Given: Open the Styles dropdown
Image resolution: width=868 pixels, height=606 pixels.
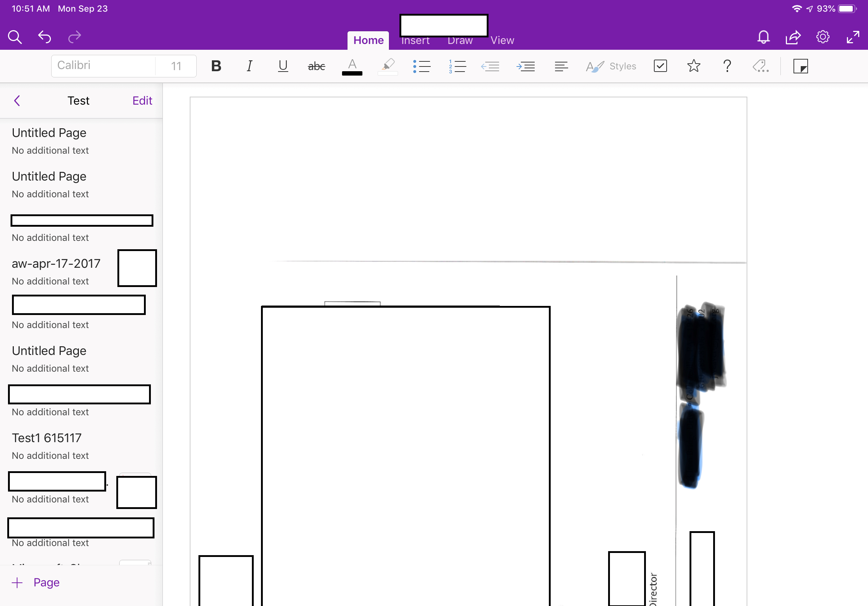Looking at the screenshot, I should 611,66.
